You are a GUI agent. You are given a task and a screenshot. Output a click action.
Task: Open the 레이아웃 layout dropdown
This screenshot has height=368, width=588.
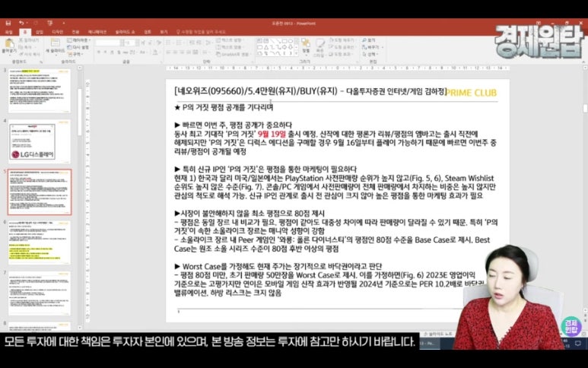[78, 40]
